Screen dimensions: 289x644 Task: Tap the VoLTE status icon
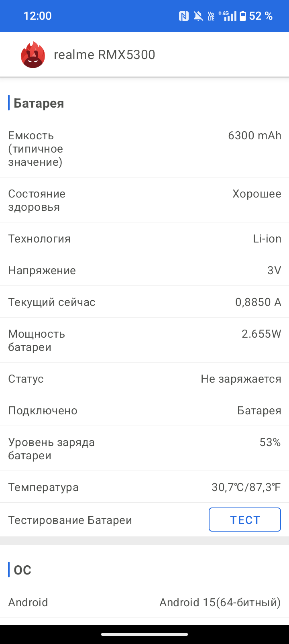click(211, 16)
